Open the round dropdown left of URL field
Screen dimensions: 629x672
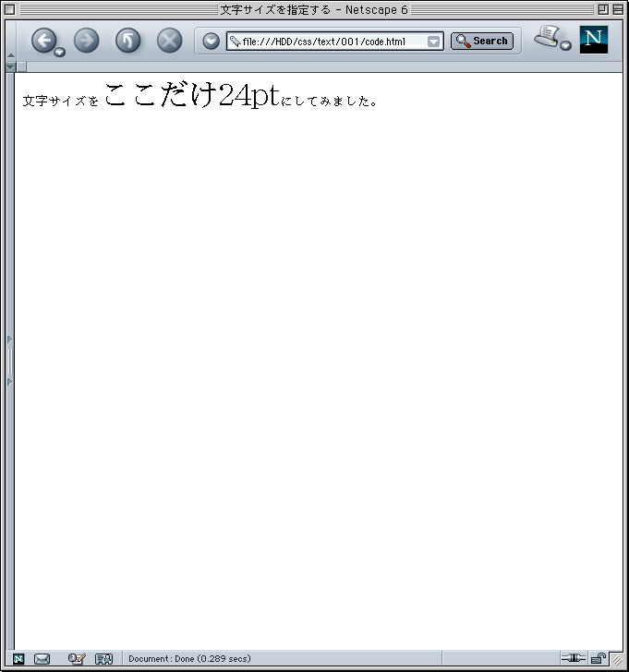tap(211, 42)
